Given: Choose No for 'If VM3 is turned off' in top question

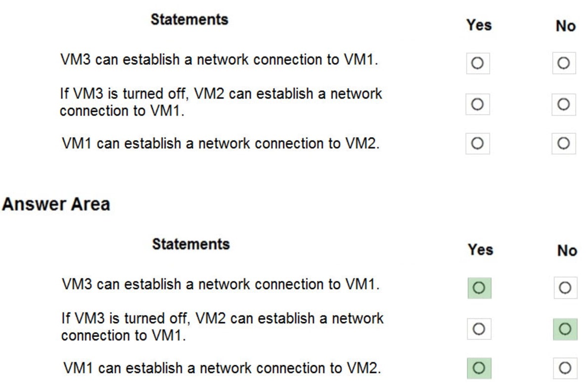Looking at the screenshot, I should pos(564,104).
